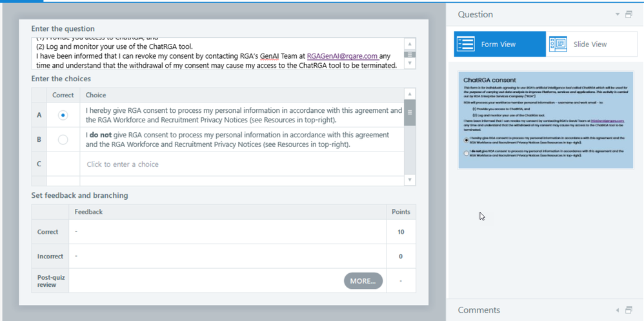The width and height of the screenshot is (644, 321).
Task: Click question text scrollbar down arrow
Action: (x=410, y=63)
